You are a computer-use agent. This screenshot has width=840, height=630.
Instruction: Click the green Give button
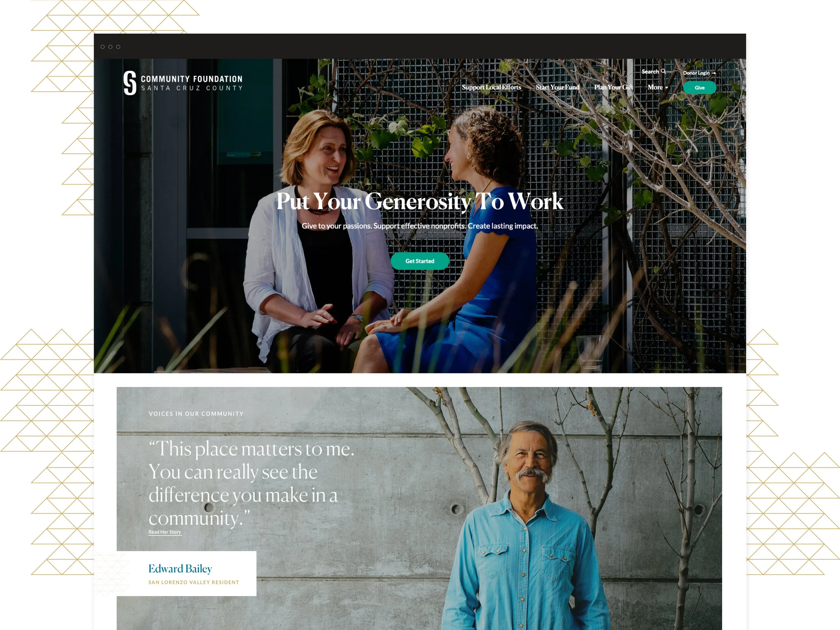(x=700, y=88)
